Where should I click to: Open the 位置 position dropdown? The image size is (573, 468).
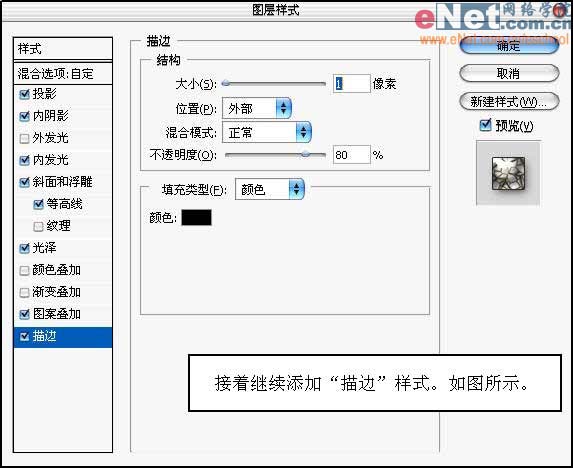tap(257, 108)
